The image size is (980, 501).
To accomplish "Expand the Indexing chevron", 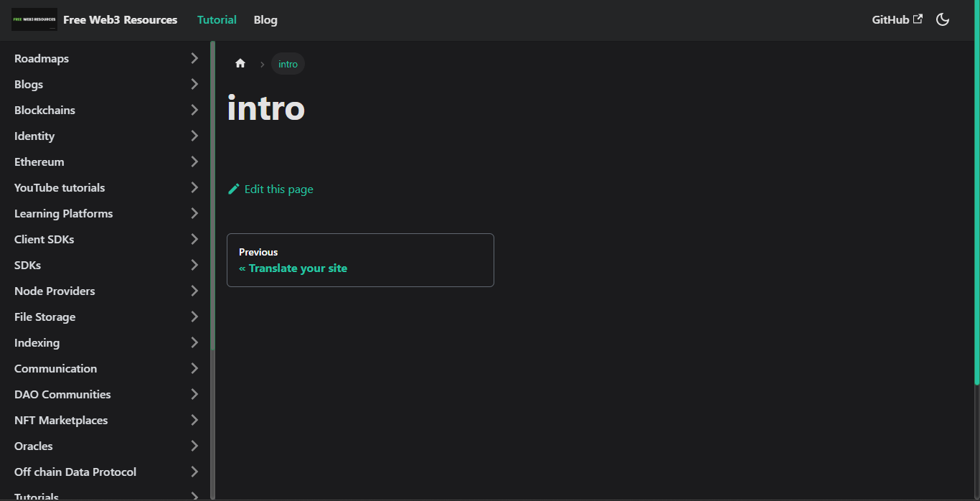I will (194, 342).
